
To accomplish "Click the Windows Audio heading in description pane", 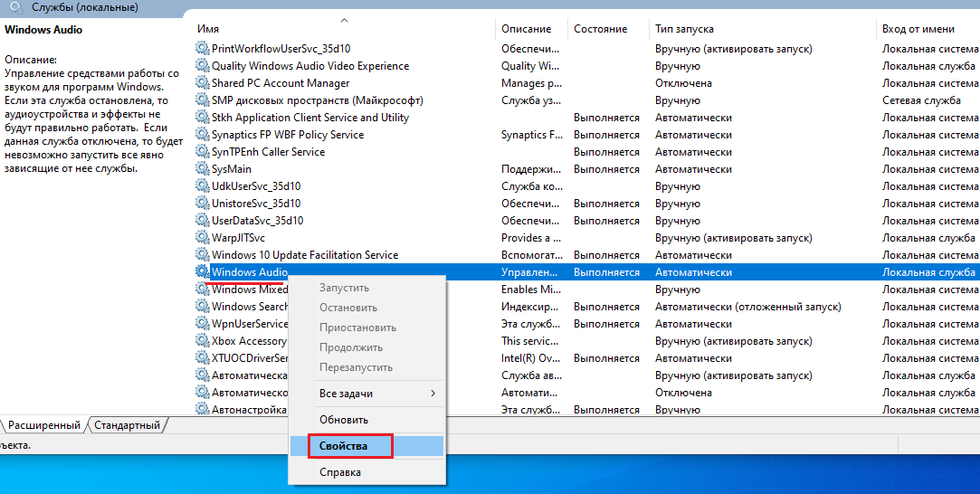I will point(43,29).
